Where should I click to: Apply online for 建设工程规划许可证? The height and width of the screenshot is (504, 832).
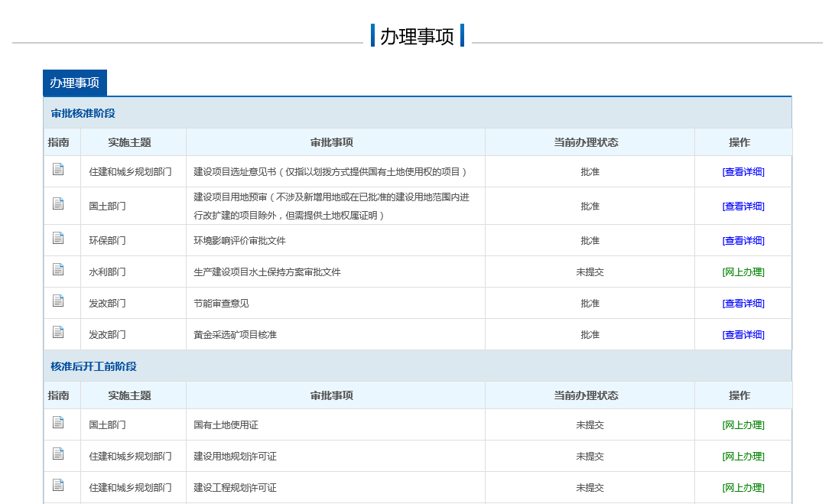(743, 488)
